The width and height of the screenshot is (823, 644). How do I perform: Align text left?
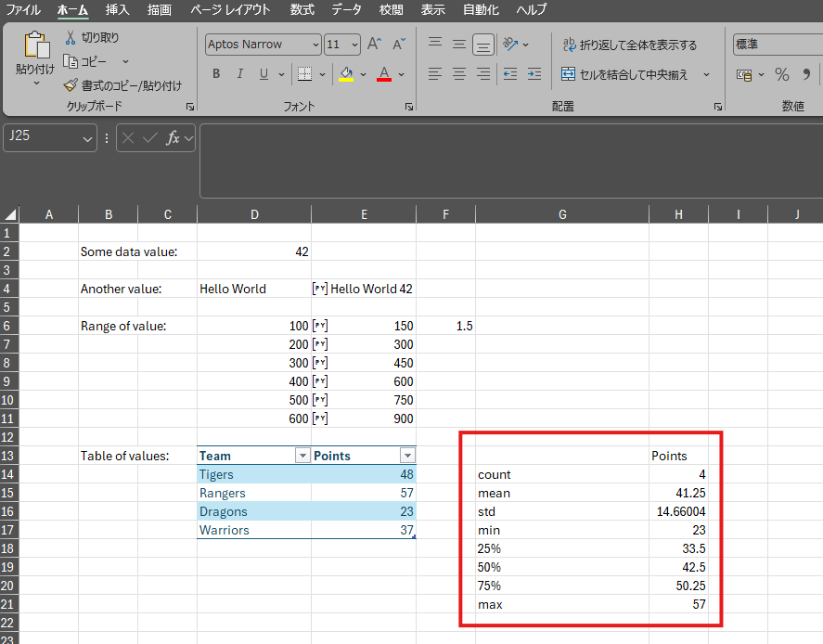coord(435,74)
